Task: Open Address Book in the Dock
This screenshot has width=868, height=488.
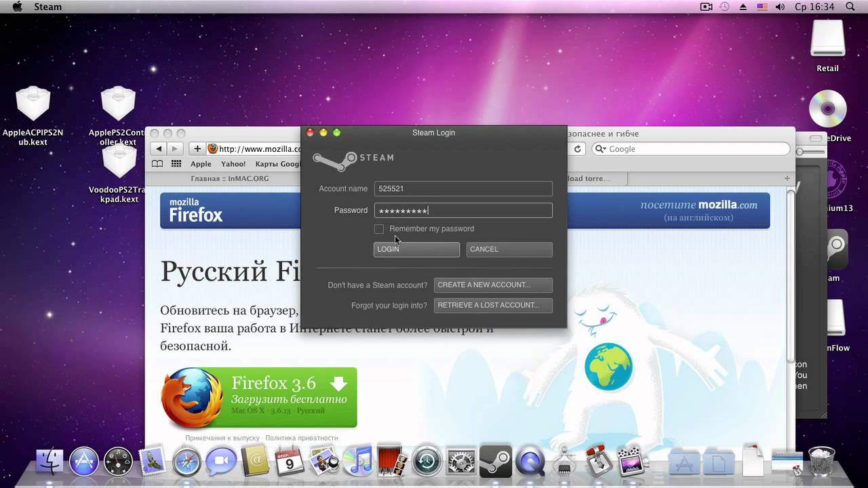Action: click(255, 462)
